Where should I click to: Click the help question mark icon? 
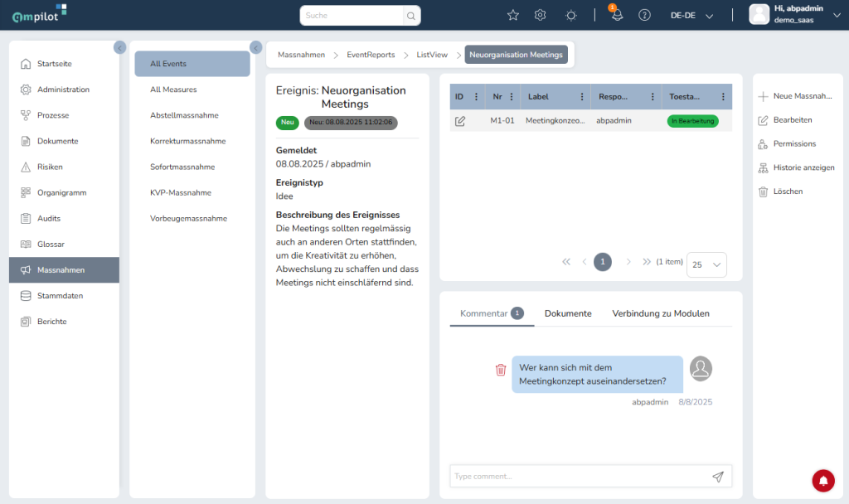(x=644, y=15)
